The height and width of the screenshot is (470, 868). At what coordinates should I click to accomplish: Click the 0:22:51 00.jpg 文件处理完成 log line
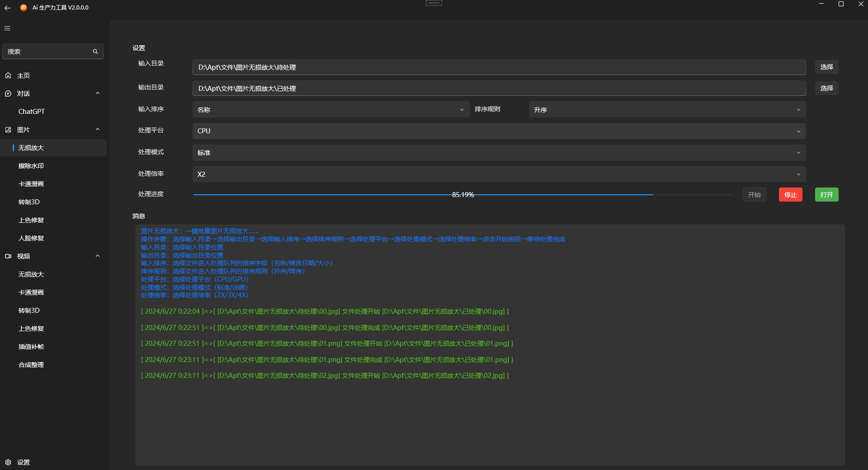[325, 328]
